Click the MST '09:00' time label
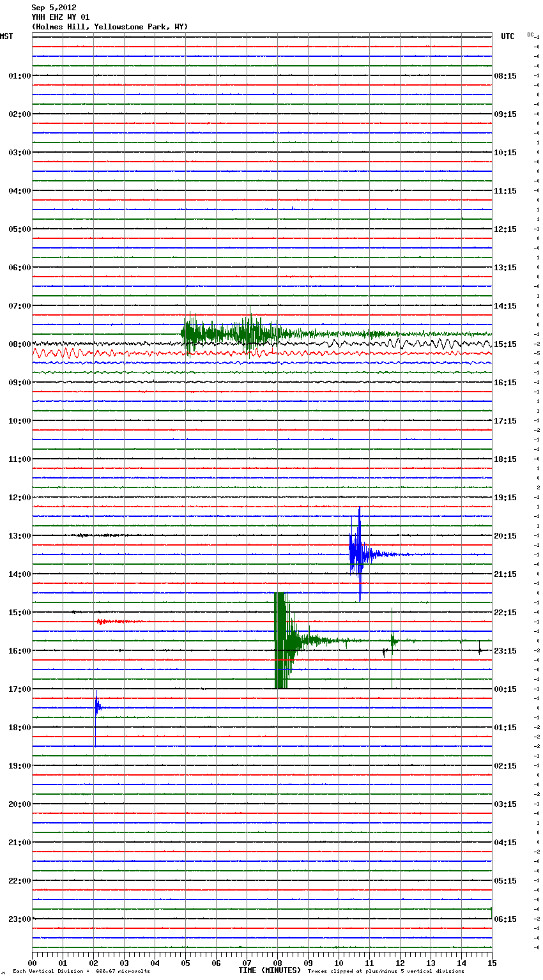Screen dimensions: 543x980 coord(20,383)
